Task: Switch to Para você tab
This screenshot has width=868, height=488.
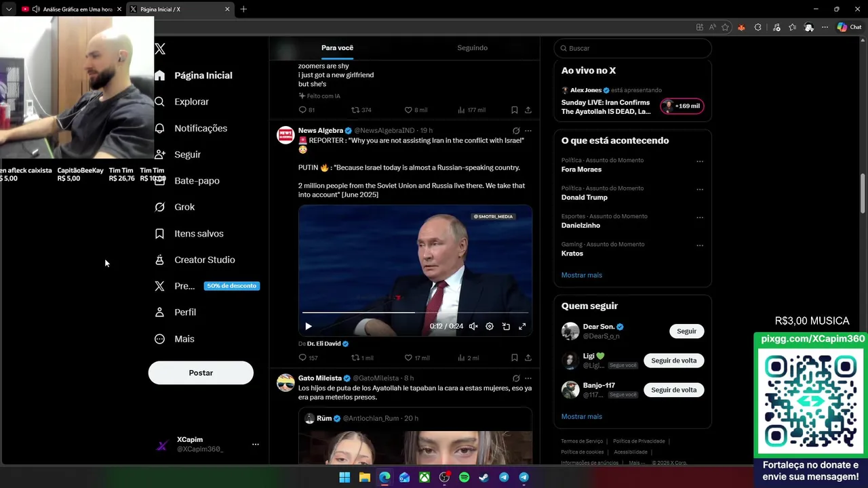Action: (x=337, y=48)
